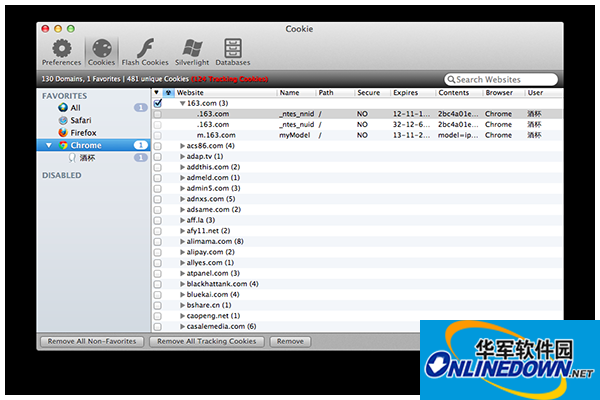Uncheck the 163.com (3) favorite checkbox
The width and height of the screenshot is (600, 400).
pos(158,103)
